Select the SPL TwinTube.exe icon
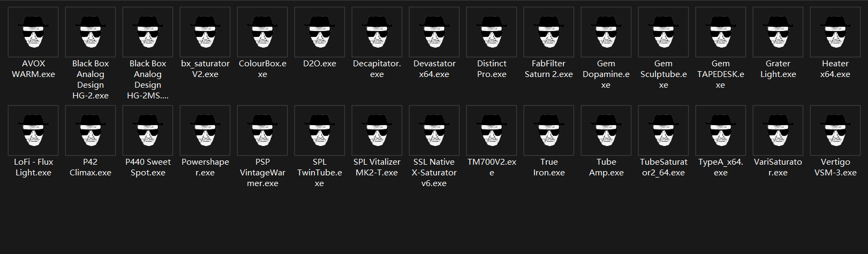 pos(320,130)
